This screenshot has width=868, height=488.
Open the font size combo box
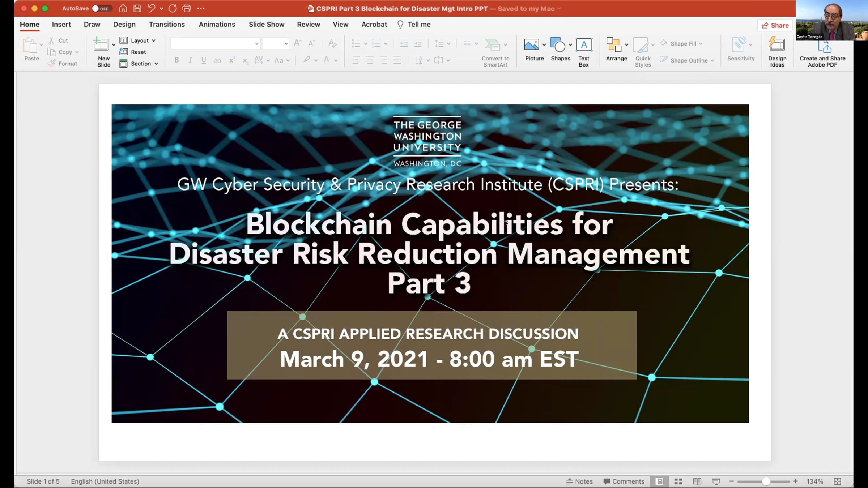[x=276, y=44]
